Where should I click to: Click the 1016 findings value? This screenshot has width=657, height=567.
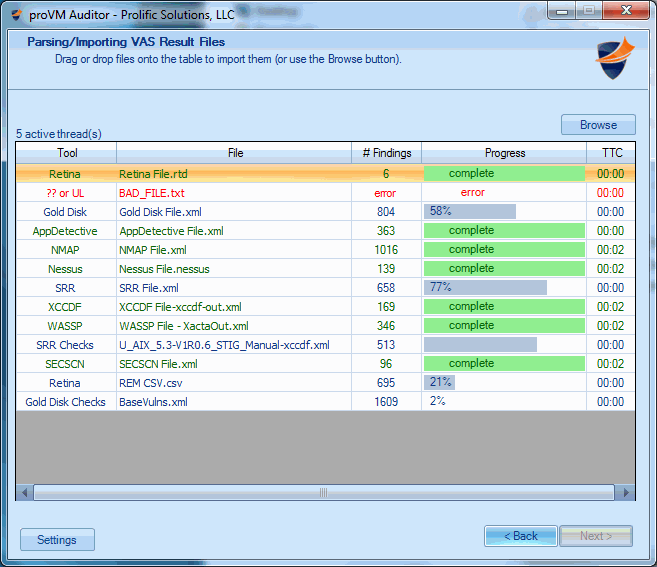point(386,250)
